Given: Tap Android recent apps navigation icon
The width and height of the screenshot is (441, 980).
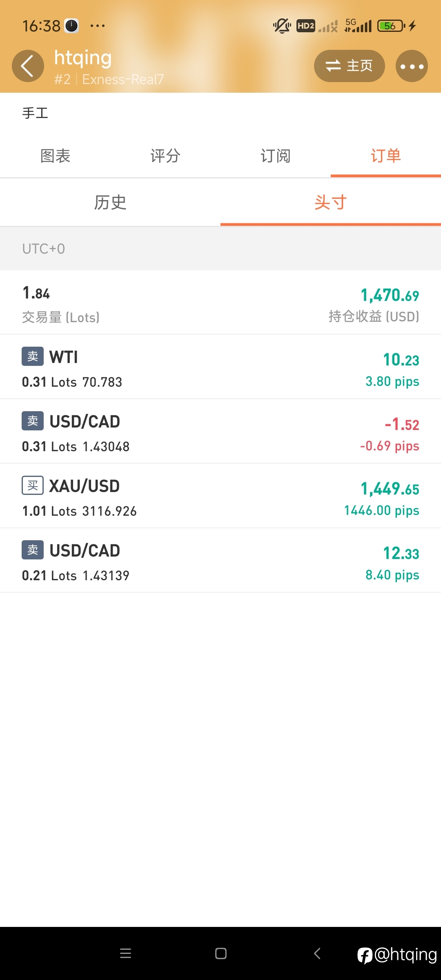Looking at the screenshot, I should pos(125,953).
